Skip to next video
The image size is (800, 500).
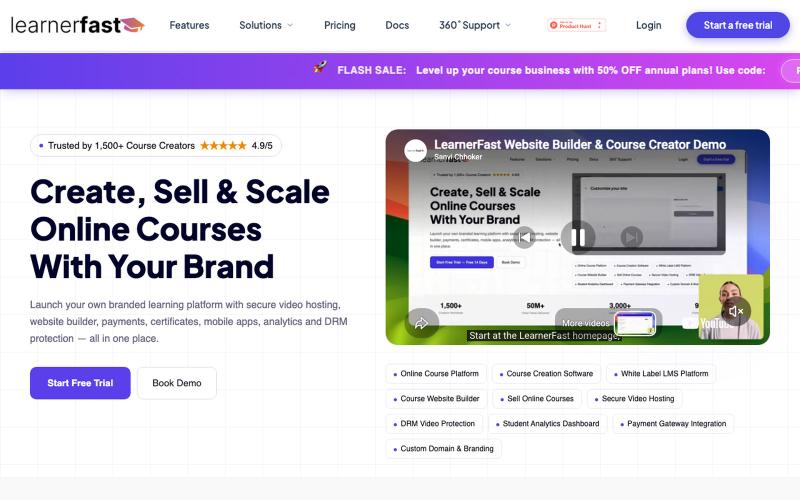[x=632, y=237]
